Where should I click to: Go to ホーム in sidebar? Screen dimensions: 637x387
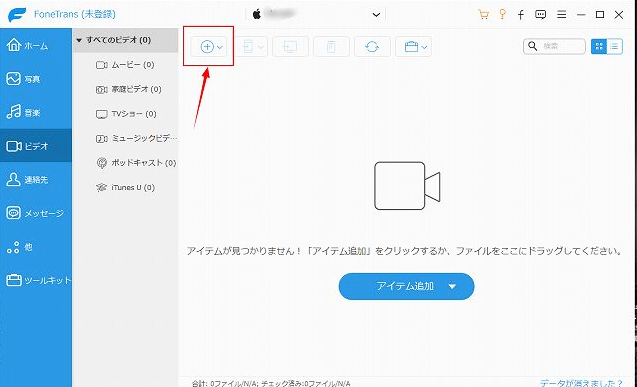pos(36,45)
